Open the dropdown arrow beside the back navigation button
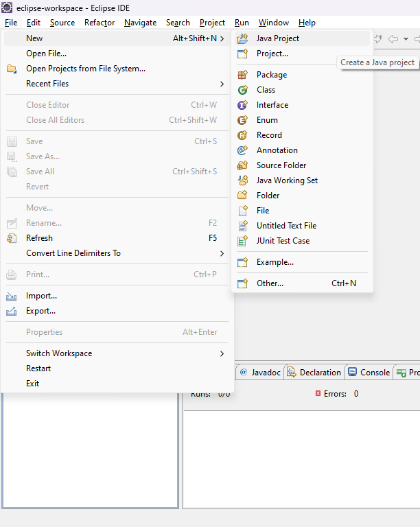This screenshot has width=420, height=527. point(406,39)
